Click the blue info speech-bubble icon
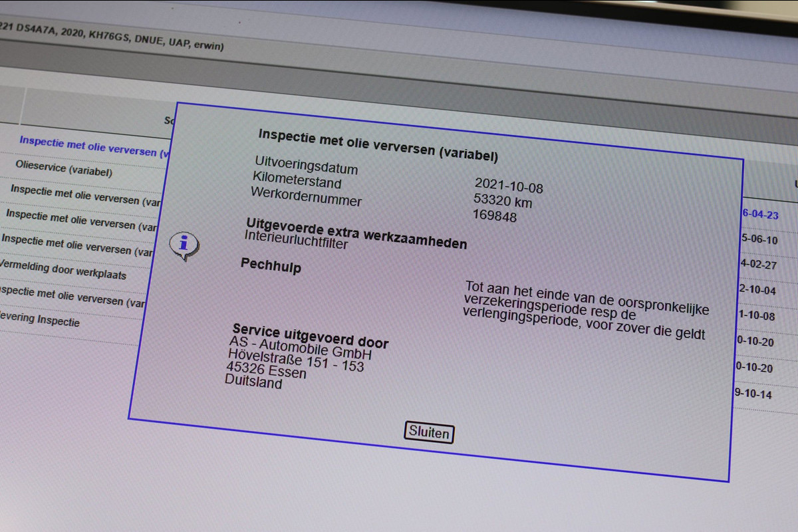Screen dimensions: 798x532 click(184, 244)
